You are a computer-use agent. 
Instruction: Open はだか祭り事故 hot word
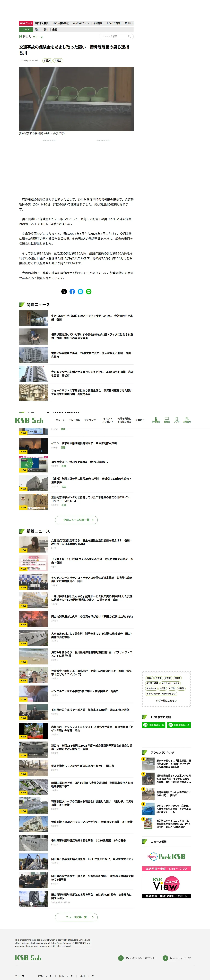click(x=61, y=23)
